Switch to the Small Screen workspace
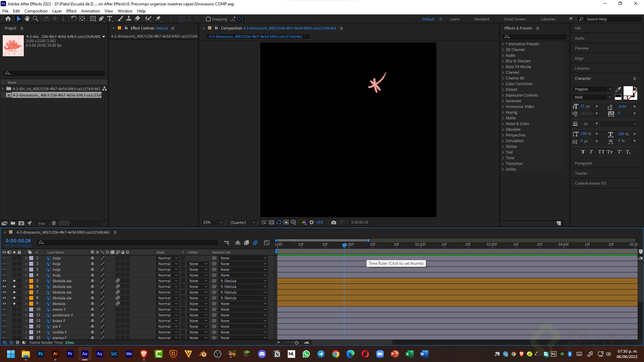This screenshot has height=362, width=644. pos(515,19)
